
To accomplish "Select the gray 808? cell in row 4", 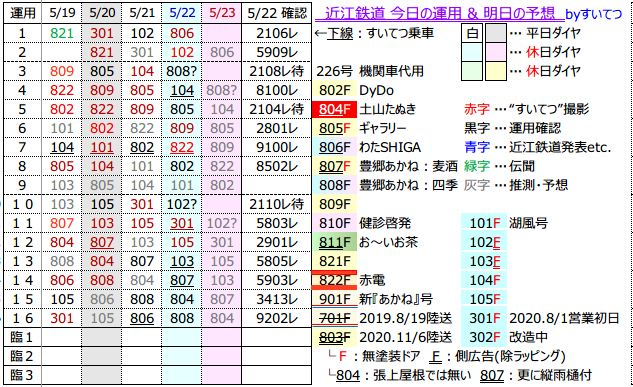I will click(222, 90).
